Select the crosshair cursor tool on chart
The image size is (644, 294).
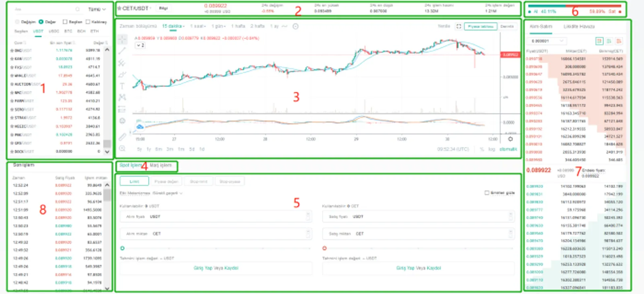pyautogui.click(x=122, y=39)
